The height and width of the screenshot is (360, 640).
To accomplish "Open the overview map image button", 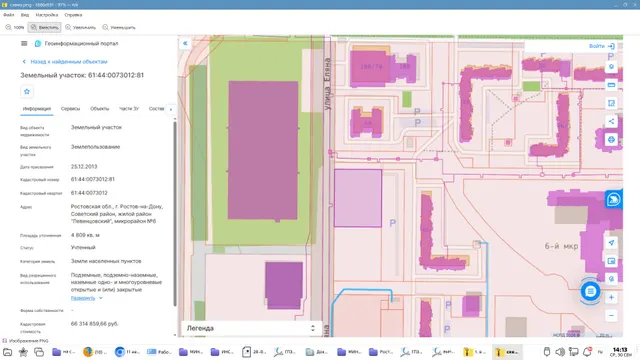I will (x=611, y=261).
